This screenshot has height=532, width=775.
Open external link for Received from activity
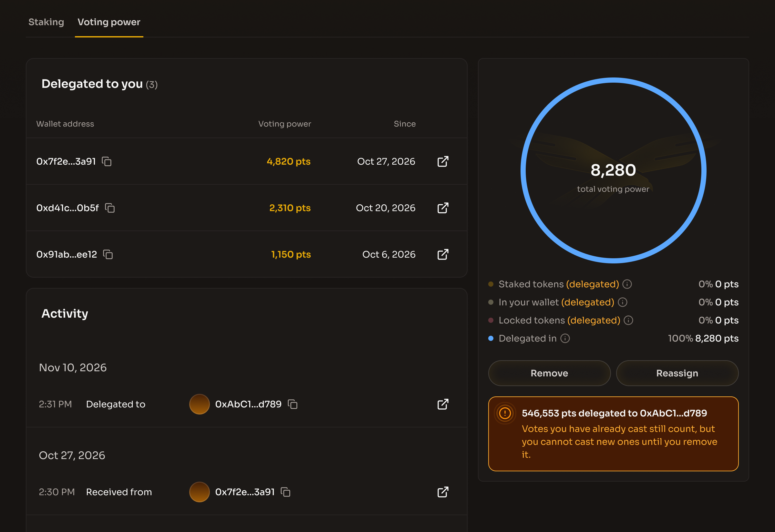point(443,492)
